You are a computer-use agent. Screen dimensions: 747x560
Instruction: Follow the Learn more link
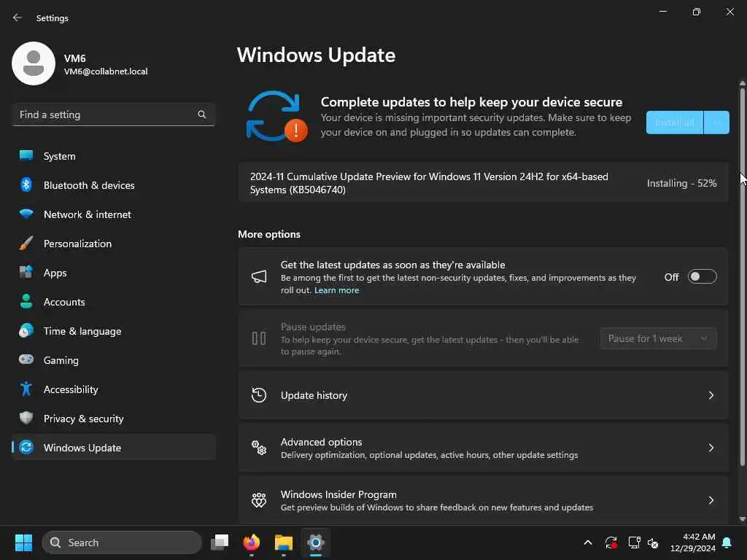336,290
